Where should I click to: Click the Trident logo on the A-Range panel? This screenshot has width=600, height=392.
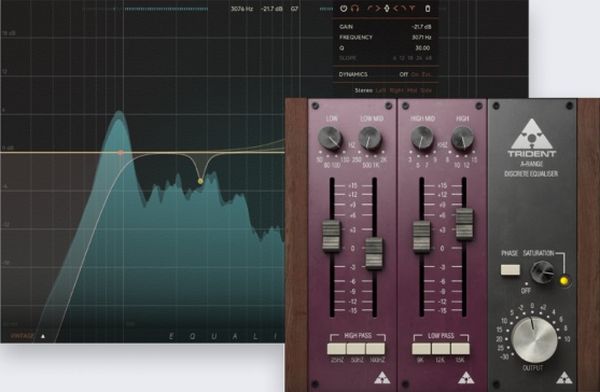[x=532, y=138]
